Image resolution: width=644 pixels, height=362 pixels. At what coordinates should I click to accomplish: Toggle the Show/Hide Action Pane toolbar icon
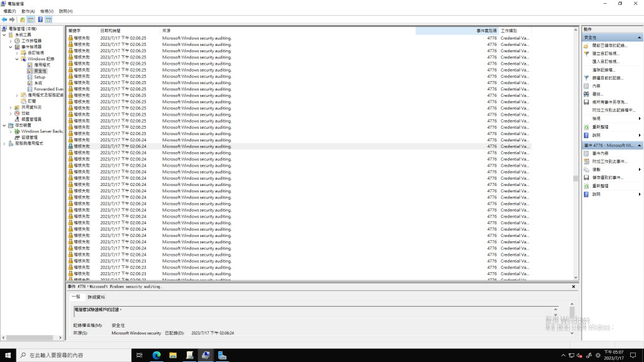pyautogui.click(x=48, y=19)
